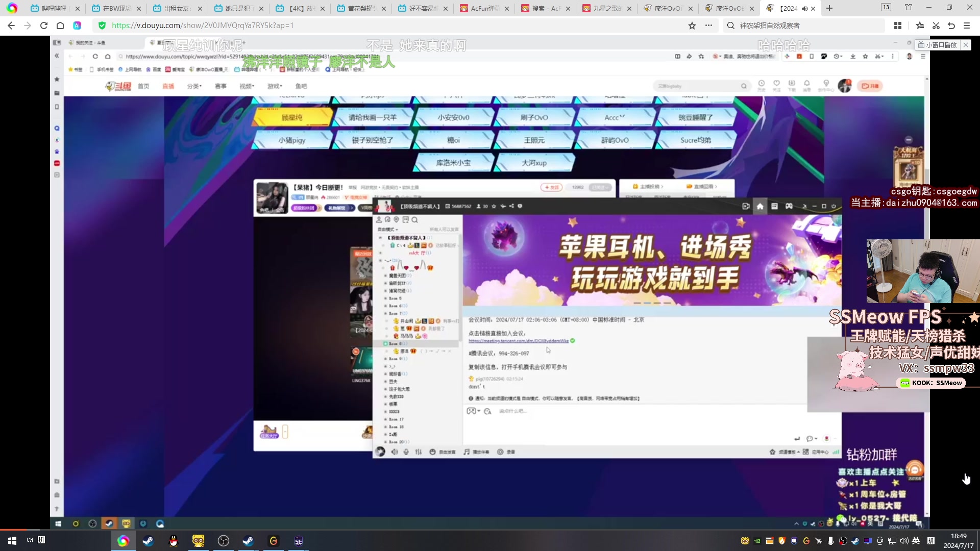Open the favorites list star icon

pos(920,26)
